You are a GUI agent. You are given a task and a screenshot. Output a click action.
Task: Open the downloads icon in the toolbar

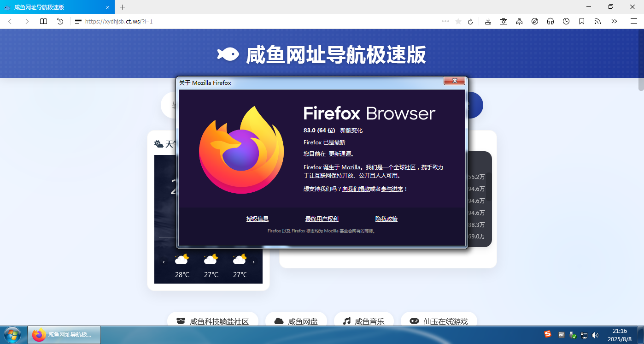tap(488, 21)
